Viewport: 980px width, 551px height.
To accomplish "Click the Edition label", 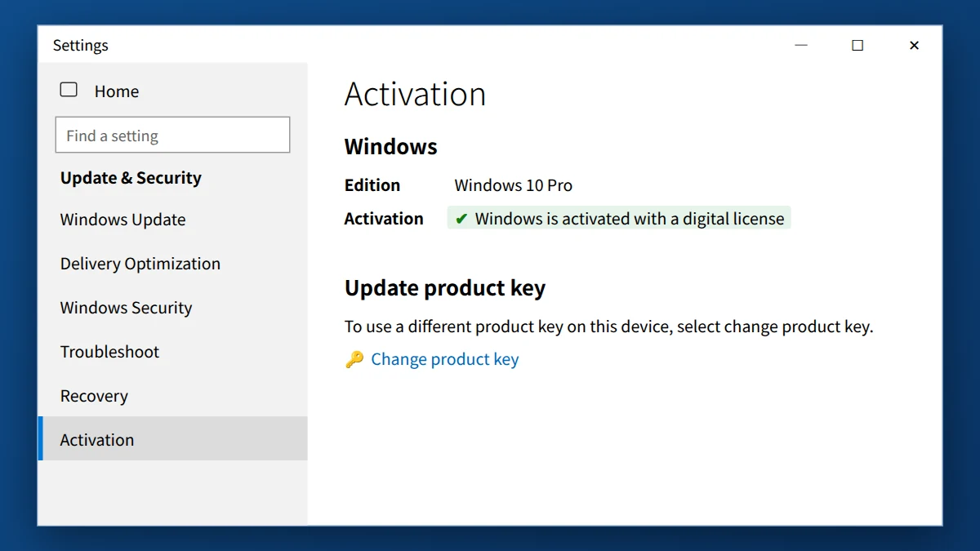I will [372, 185].
